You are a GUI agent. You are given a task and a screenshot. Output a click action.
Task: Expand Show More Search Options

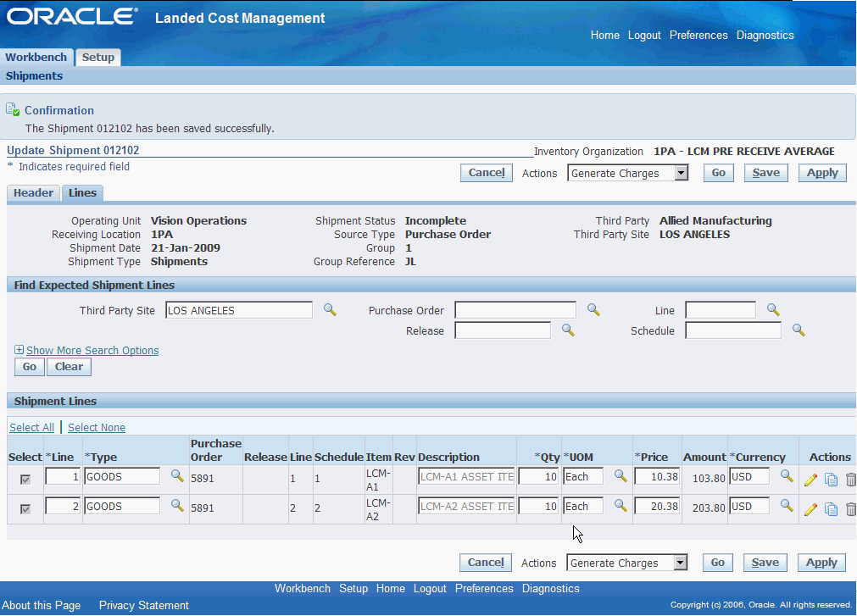point(92,351)
